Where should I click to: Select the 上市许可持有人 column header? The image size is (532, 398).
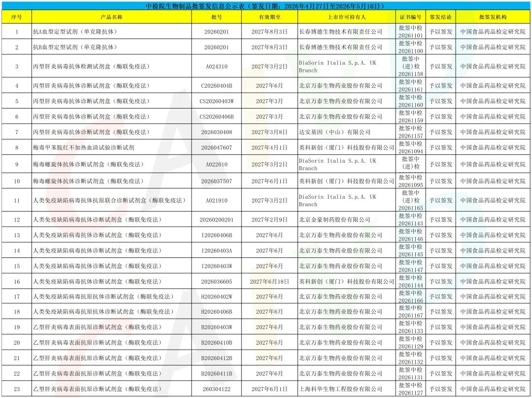click(x=347, y=17)
